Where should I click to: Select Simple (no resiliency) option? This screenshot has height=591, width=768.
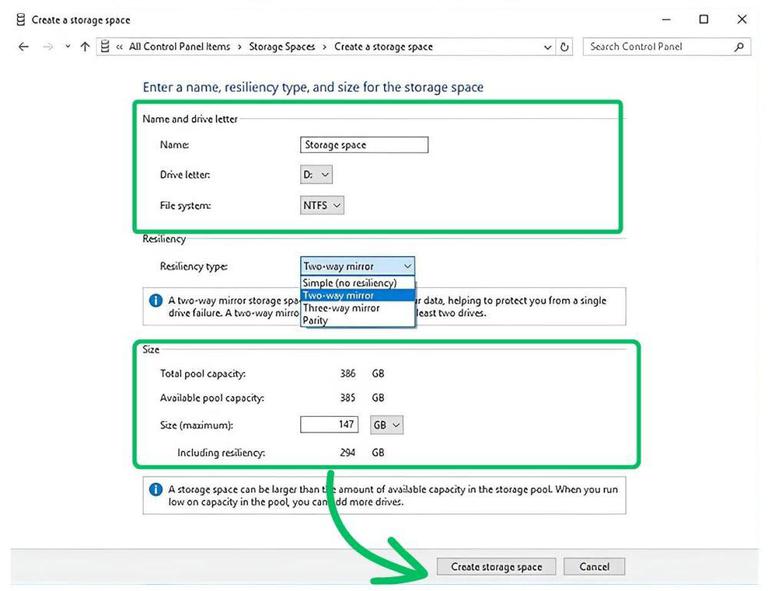coord(357,283)
